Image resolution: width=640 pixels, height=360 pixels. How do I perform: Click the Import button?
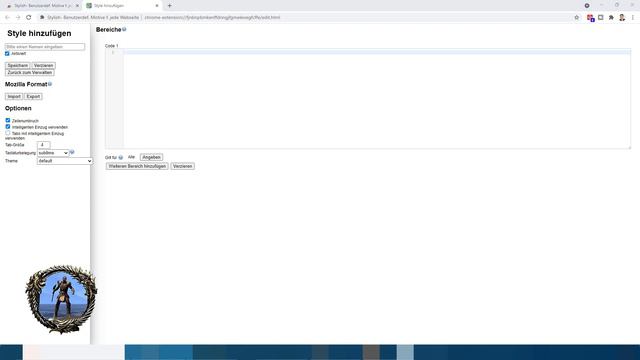pyautogui.click(x=14, y=97)
